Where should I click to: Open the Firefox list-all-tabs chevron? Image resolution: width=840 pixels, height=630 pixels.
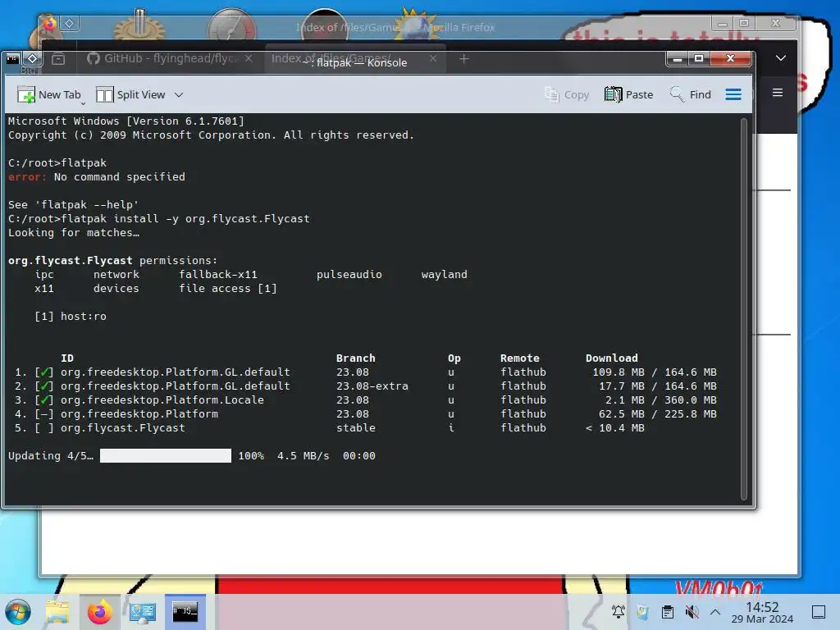coord(781,58)
